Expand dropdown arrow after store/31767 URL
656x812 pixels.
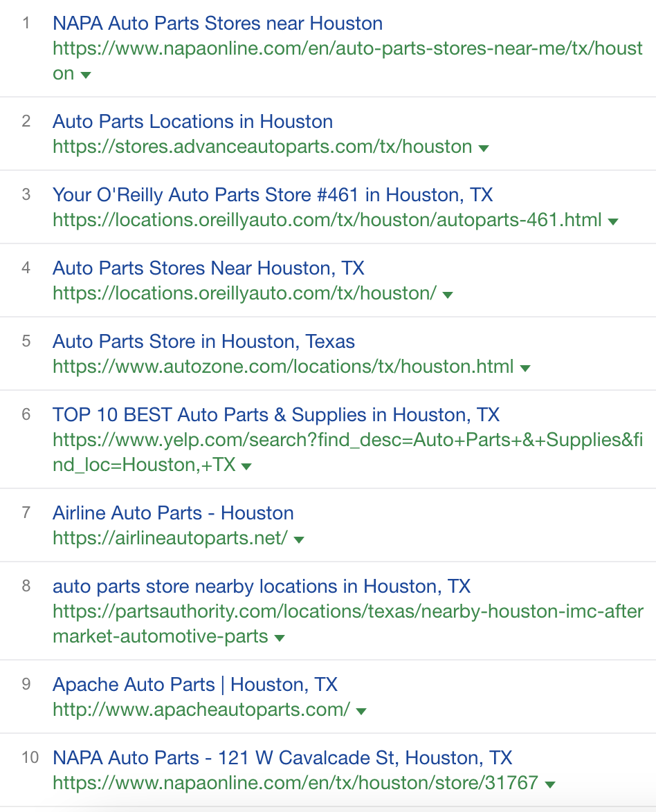pos(550,785)
